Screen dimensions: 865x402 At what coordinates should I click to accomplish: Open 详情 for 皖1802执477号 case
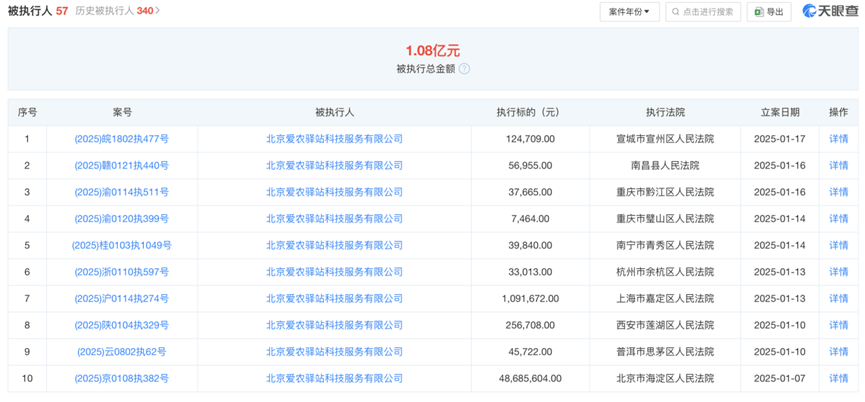839,139
